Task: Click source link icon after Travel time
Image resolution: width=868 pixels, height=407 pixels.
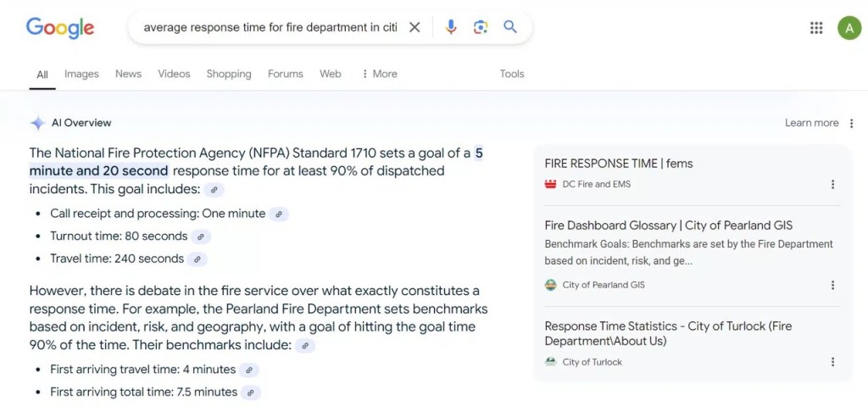Action: pyautogui.click(x=198, y=259)
